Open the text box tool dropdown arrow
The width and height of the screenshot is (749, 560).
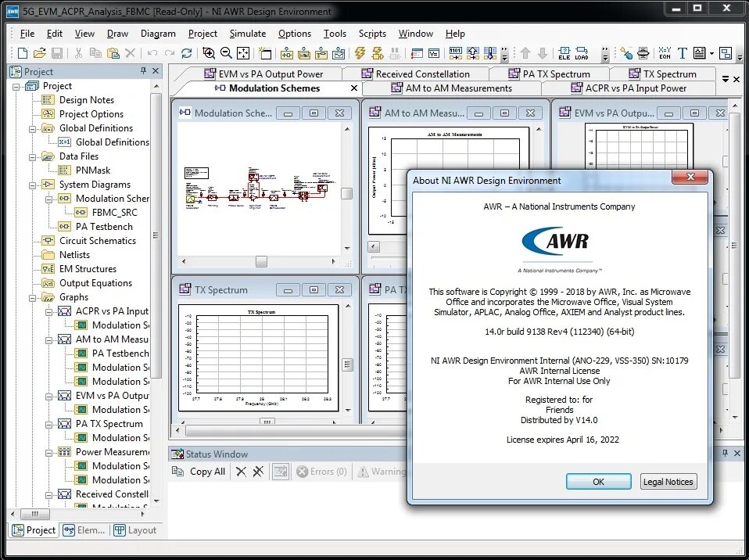click(711, 53)
